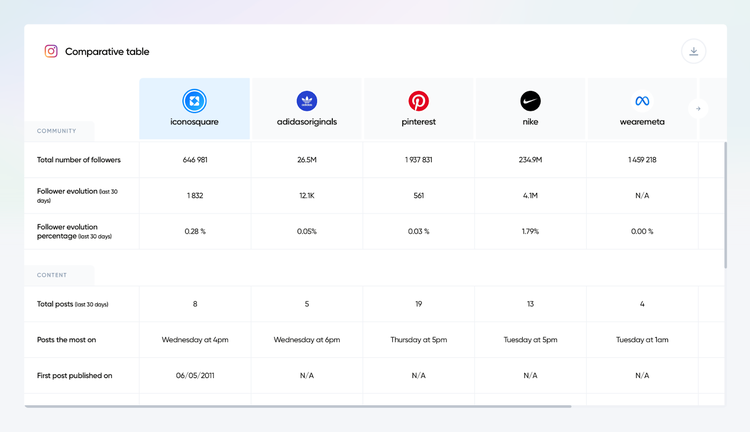Select the adidasoriginals profile avatar
This screenshot has height=432, width=750.
pyautogui.click(x=307, y=101)
